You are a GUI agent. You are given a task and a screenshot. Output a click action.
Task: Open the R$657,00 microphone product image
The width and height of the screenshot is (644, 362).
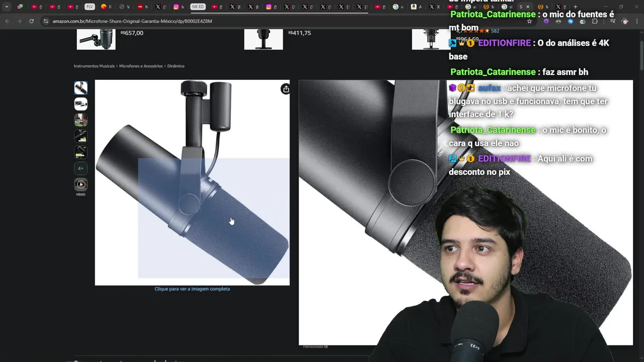[96, 39]
